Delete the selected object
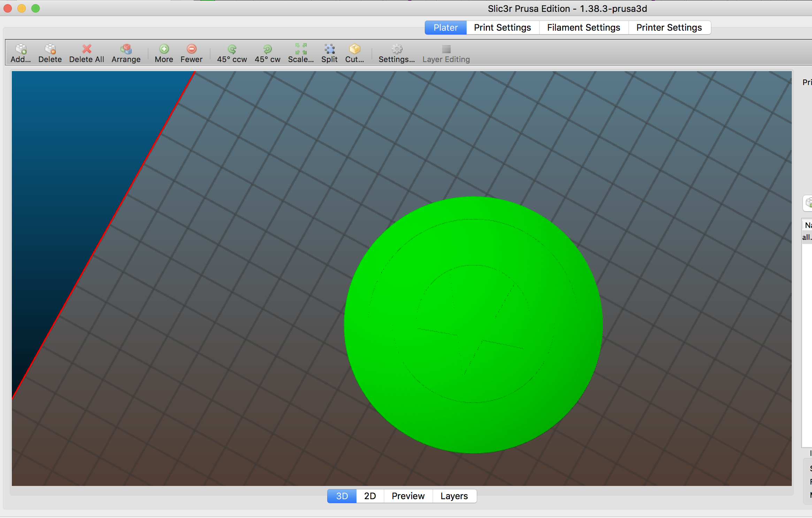 click(50, 53)
